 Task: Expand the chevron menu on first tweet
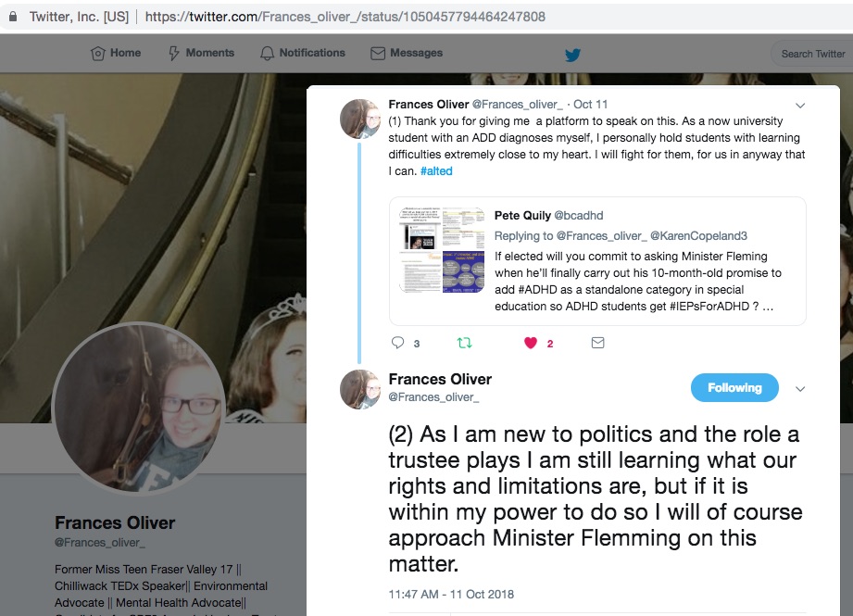pyautogui.click(x=799, y=105)
